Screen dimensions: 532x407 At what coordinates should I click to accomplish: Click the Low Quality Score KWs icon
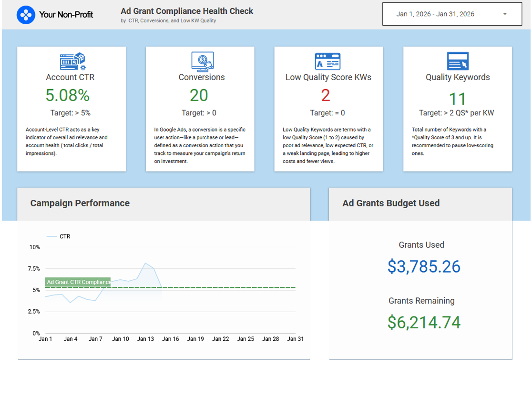[327, 61]
